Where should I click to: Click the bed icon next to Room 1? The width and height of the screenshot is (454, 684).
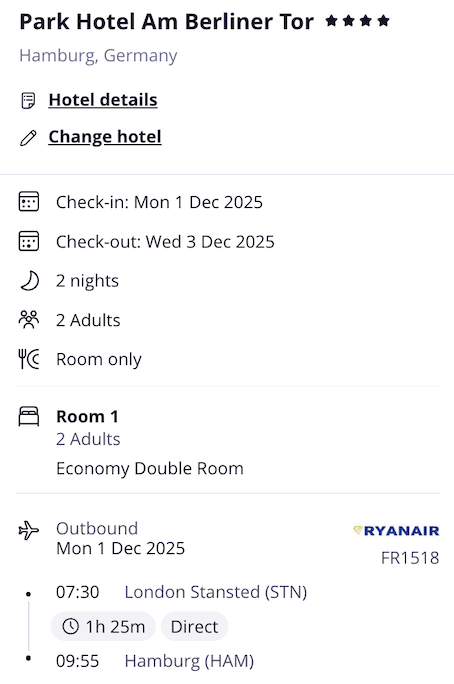[29, 416]
